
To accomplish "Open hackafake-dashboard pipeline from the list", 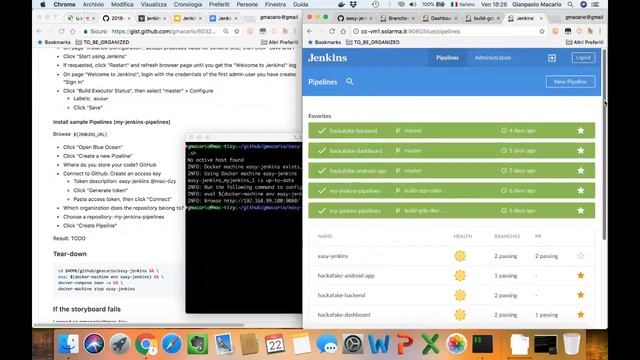I will click(x=344, y=315).
